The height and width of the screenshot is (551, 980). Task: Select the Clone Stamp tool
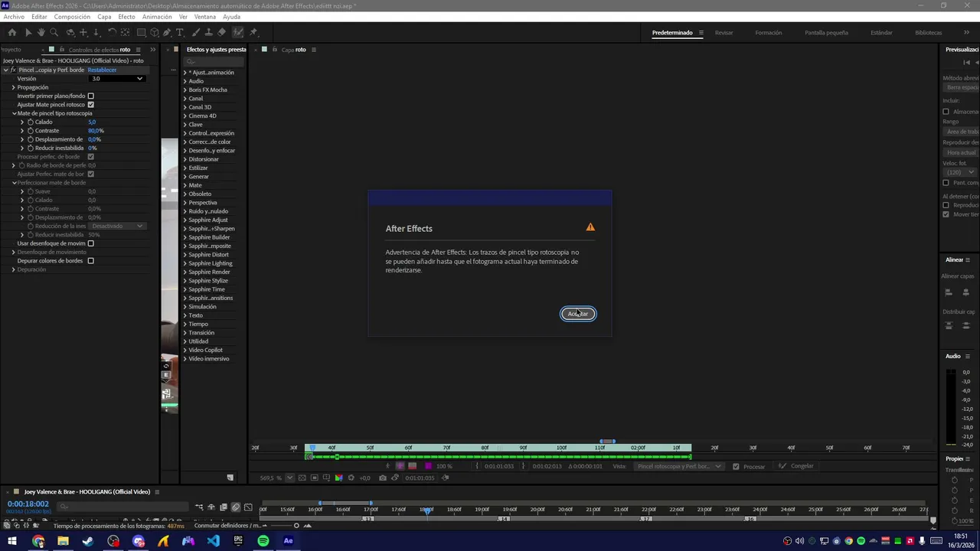point(208,32)
